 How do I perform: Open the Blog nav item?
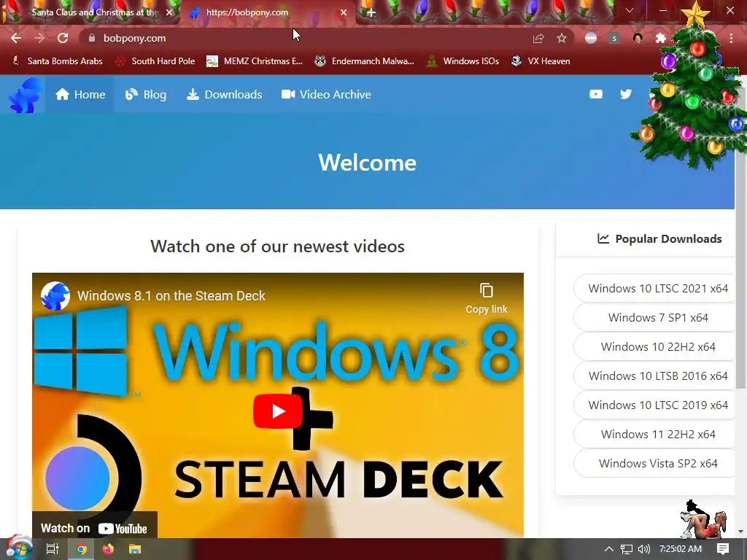coord(146,94)
